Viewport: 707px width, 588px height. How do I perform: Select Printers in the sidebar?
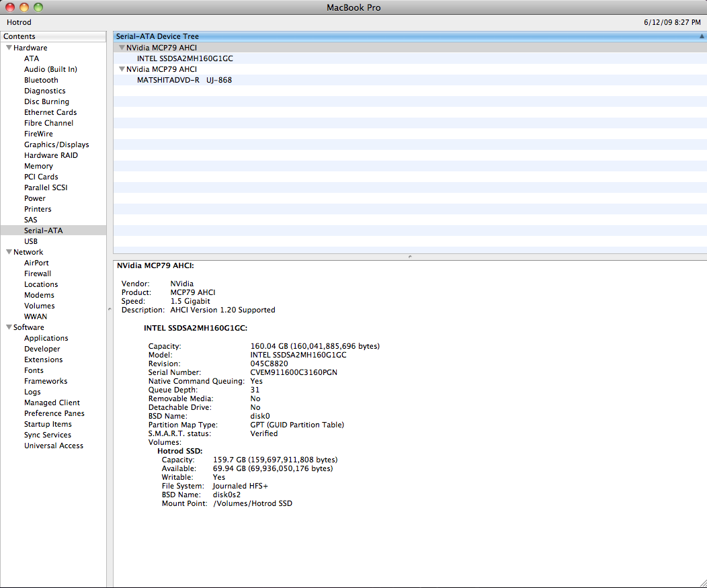pos(38,209)
